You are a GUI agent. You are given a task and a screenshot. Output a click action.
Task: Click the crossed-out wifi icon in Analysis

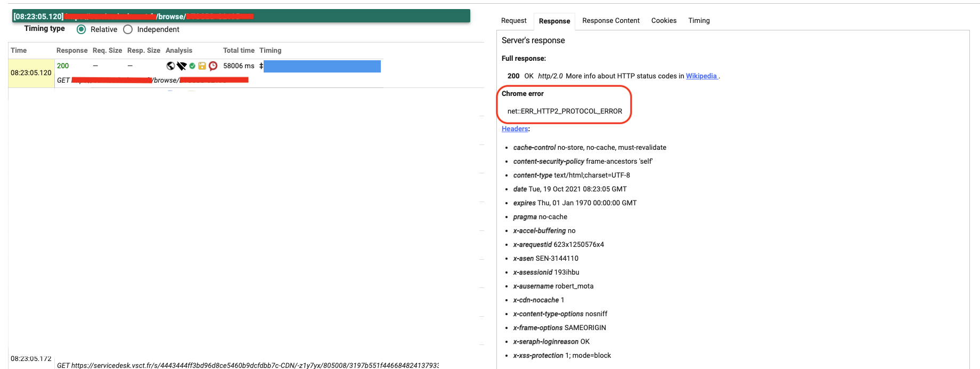coord(182,66)
